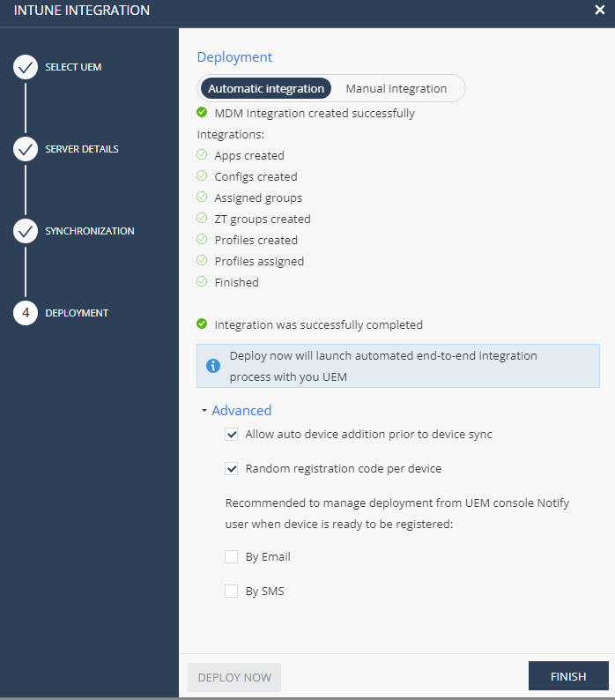The width and height of the screenshot is (615, 700).
Task: Close the Intune Integration dialog
Action: tap(600, 10)
